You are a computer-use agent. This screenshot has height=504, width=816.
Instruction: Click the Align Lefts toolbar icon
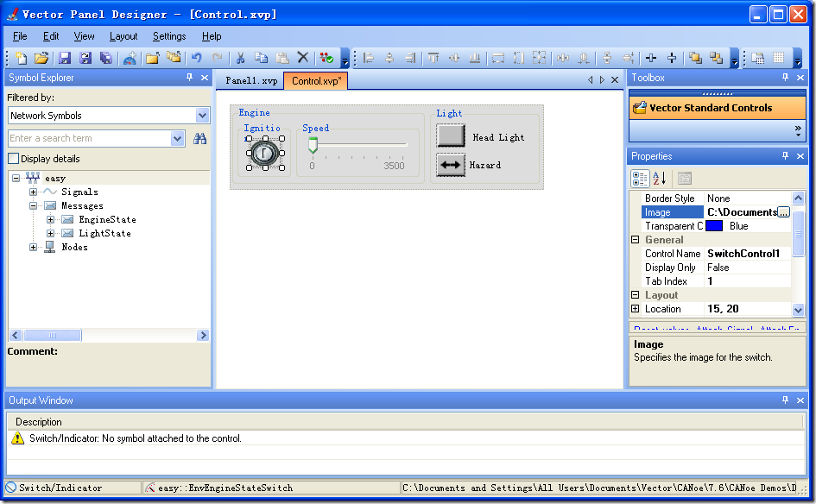point(369,58)
